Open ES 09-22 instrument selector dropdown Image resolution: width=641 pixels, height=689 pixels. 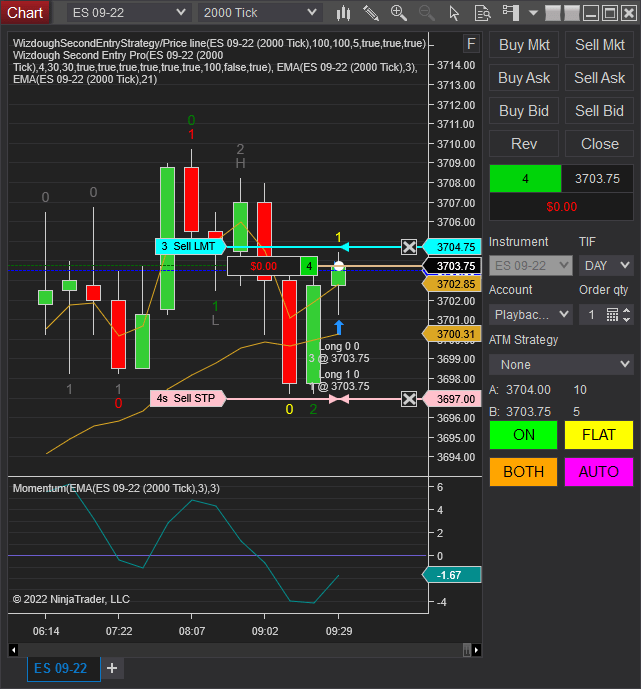pos(129,13)
